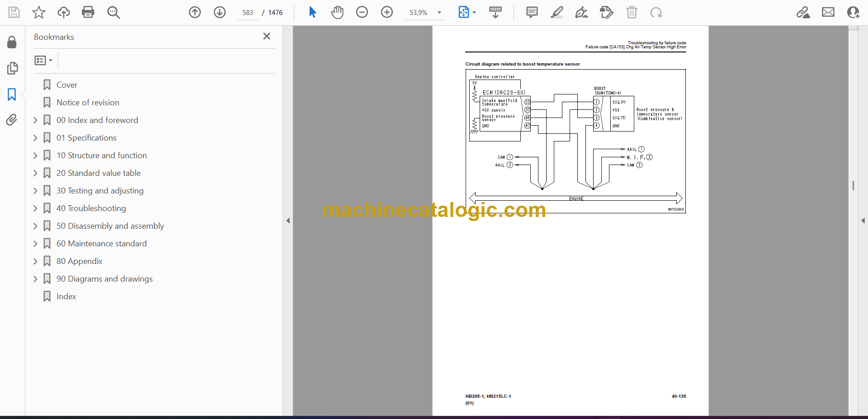Expand the 01 Specifications bookmark

tap(35, 138)
